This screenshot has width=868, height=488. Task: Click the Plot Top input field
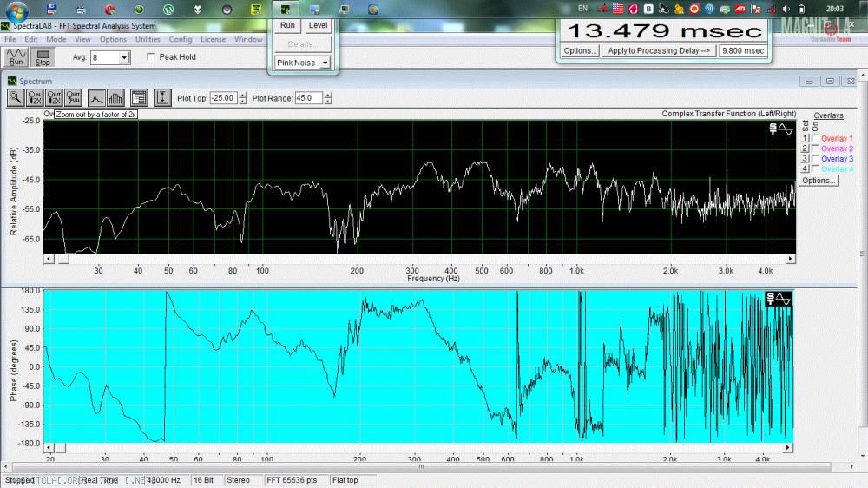click(x=224, y=98)
